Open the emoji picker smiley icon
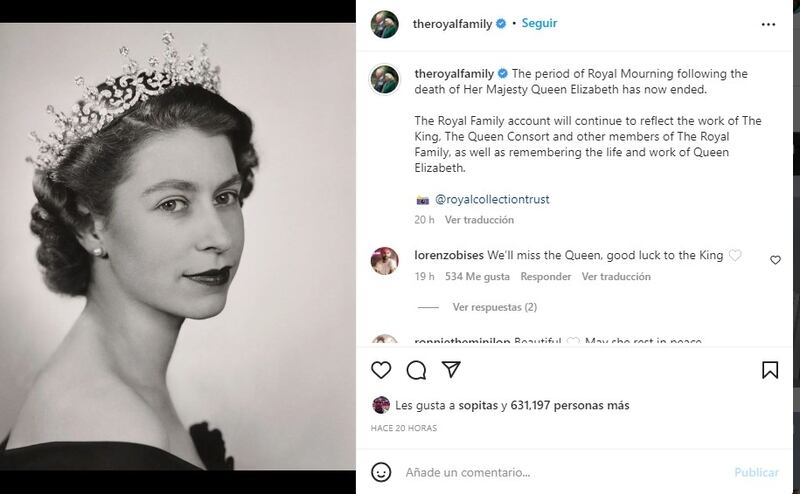The image size is (800, 494). (x=381, y=472)
